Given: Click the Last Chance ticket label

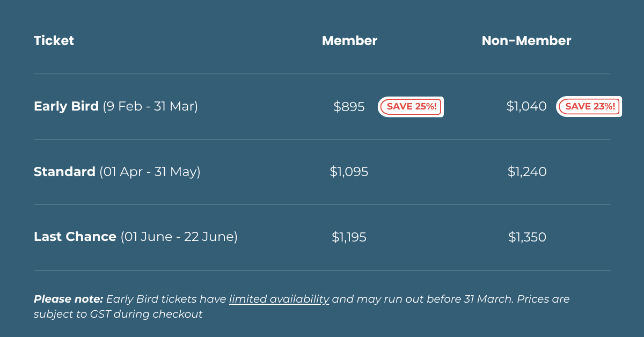Looking at the screenshot, I should pyautogui.click(x=75, y=237).
